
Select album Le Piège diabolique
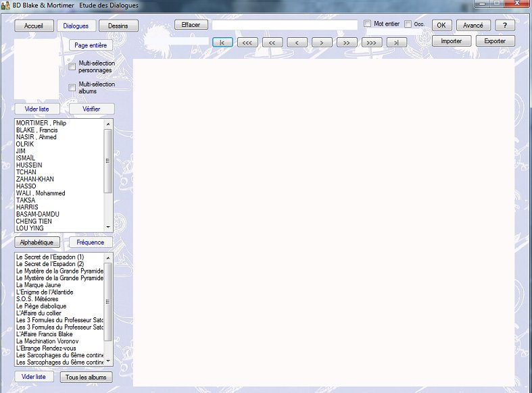(x=59, y=306)
